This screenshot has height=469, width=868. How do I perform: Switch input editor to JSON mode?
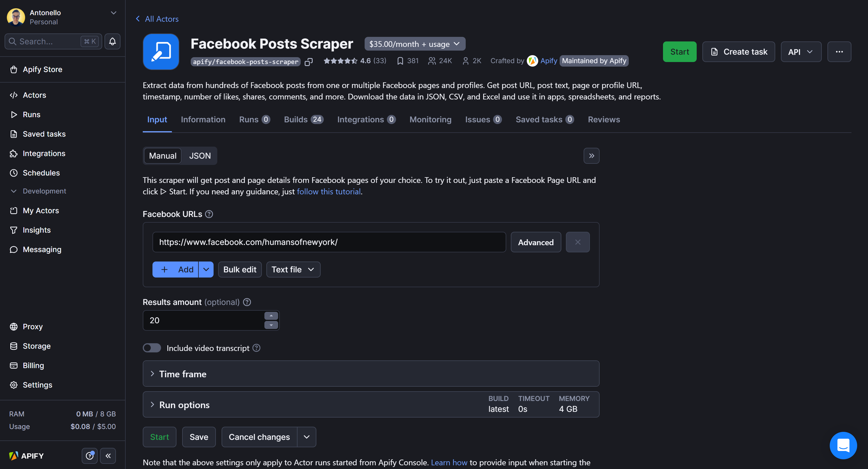point(200,155)
